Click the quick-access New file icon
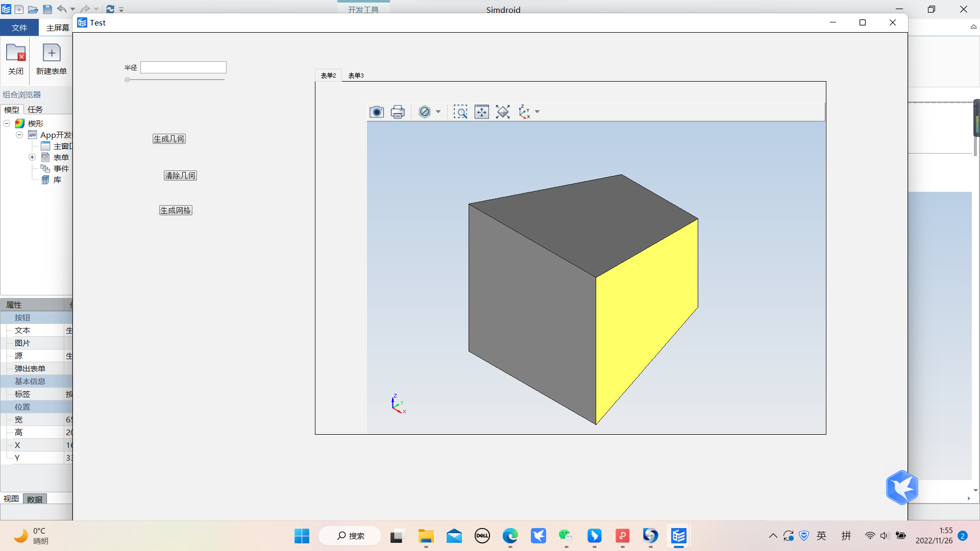The height and width of the screenshot is (551, 980). point(19,9)
